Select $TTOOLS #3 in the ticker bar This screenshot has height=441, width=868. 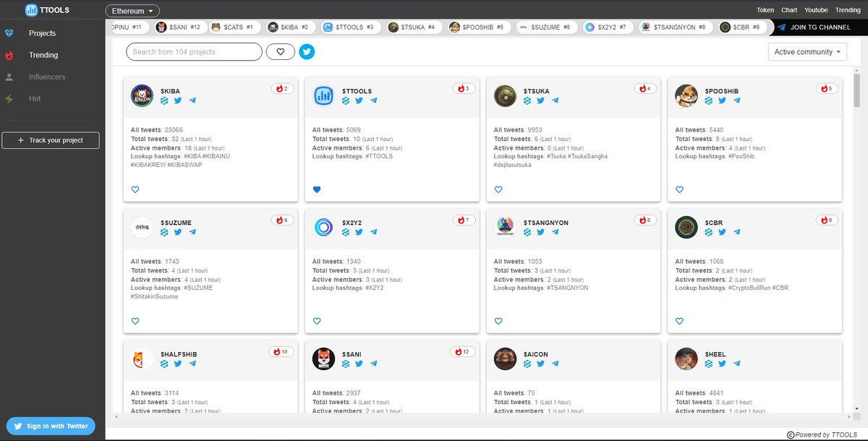(x=349, y=27)
